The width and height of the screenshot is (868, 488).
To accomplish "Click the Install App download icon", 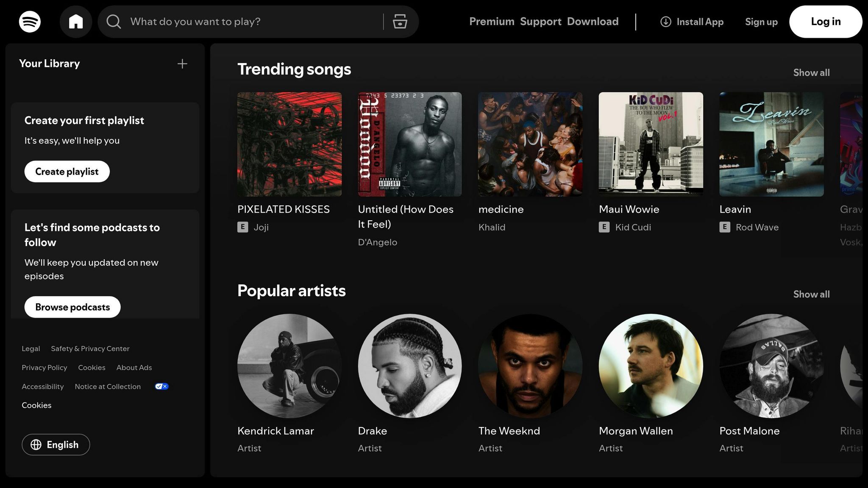I will pyautogui.click(x=665, y=21).
